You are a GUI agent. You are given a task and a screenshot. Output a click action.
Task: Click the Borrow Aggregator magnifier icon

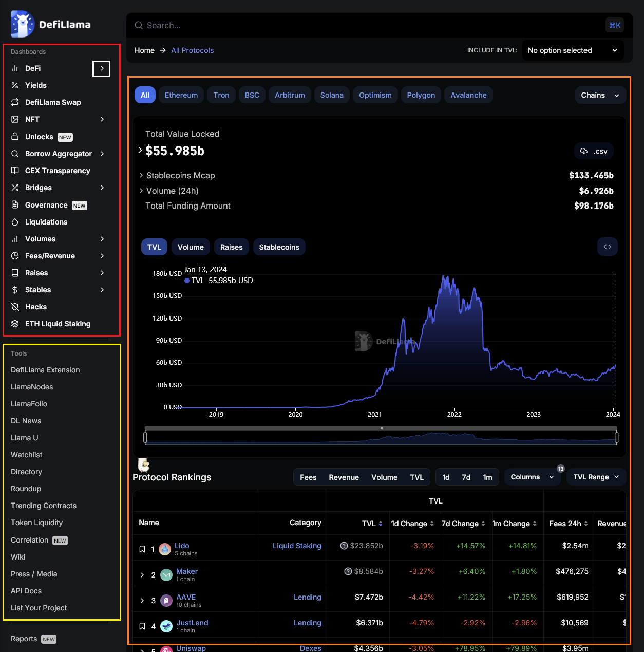[15, 154]
